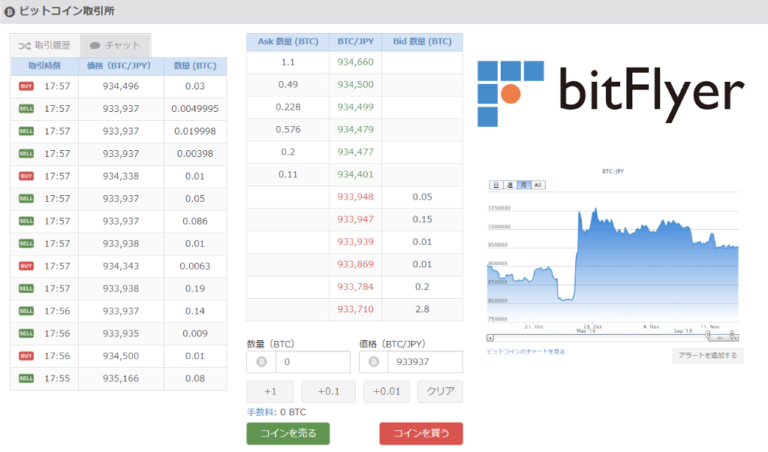Click the Bid 数量 (BTC) column header

(x=422, y=42)
